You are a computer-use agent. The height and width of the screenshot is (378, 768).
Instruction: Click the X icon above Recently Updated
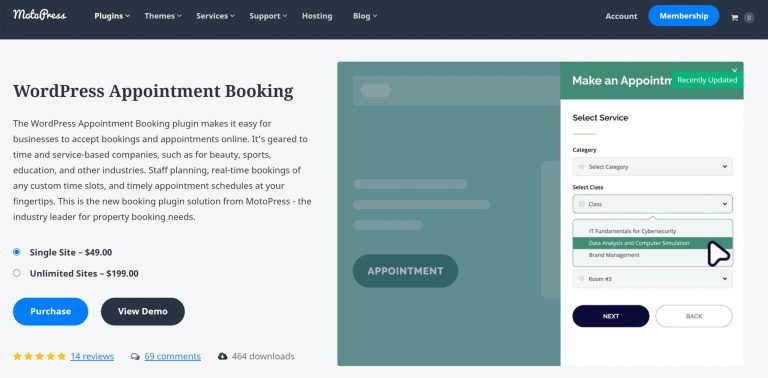[734, 70]
